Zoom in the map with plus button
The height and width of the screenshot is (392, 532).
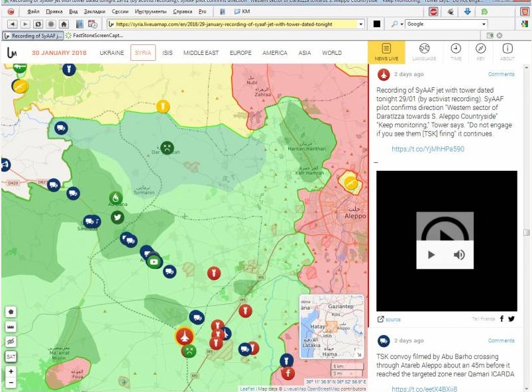(11, 371)
